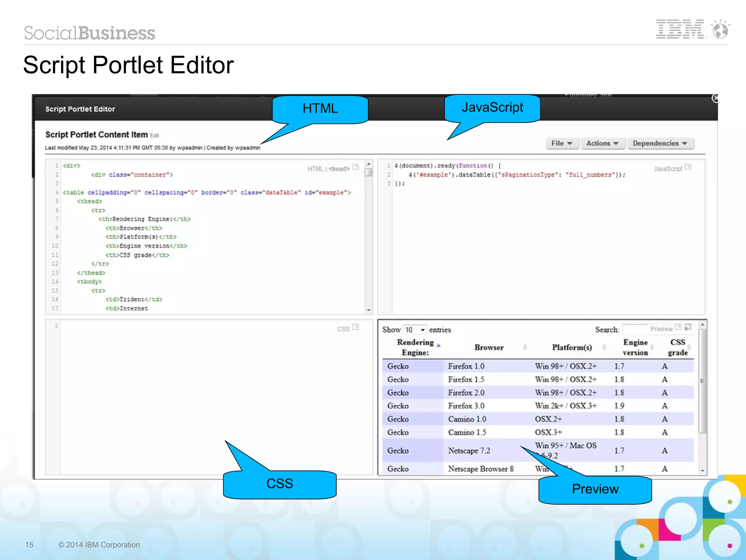
Task: Open the Dependencies dropdown menu
Action: pyautogui.click(x=660, y=144)
